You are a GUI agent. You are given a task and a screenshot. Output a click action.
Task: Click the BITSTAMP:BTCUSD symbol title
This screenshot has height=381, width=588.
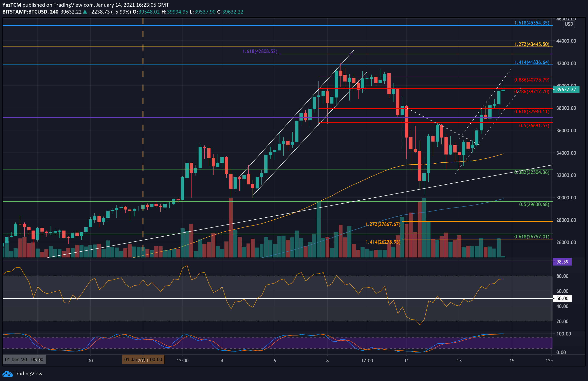25,12
